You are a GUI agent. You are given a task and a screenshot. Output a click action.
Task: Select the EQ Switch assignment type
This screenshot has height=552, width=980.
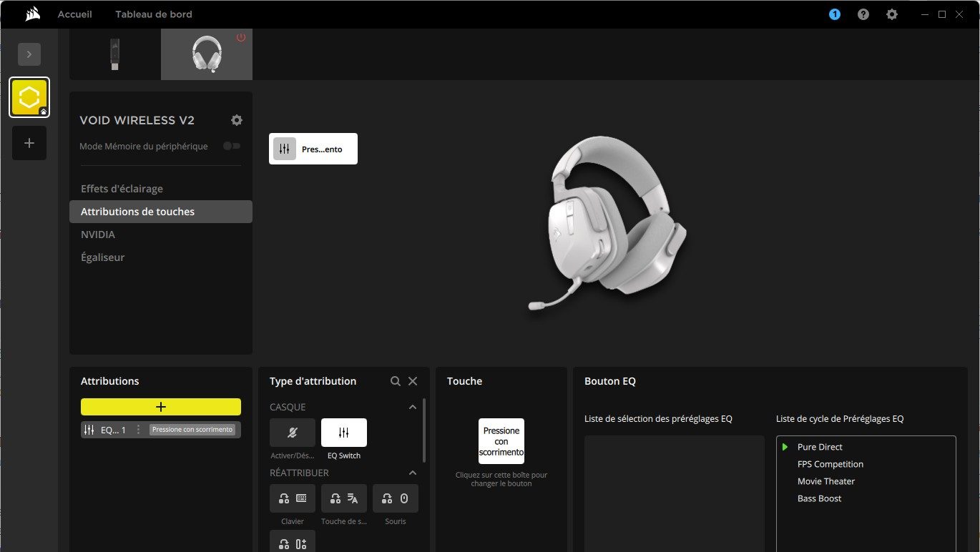[x=343, y=432]
